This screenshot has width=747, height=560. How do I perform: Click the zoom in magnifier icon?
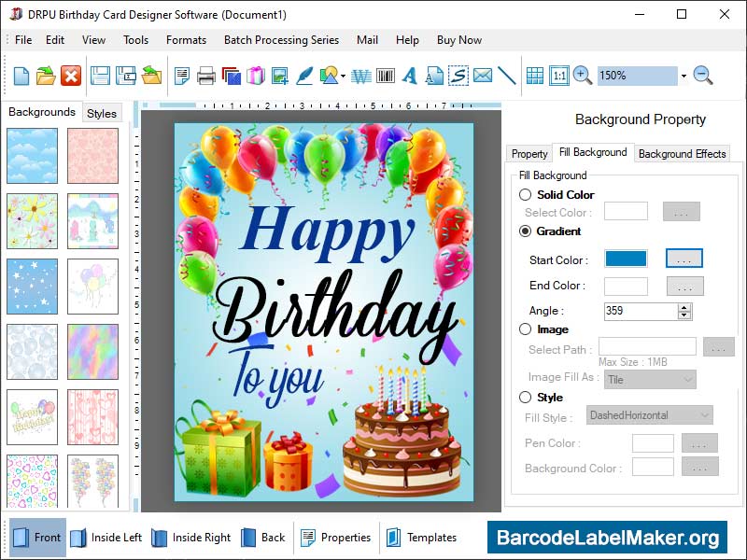pos(580,77)
